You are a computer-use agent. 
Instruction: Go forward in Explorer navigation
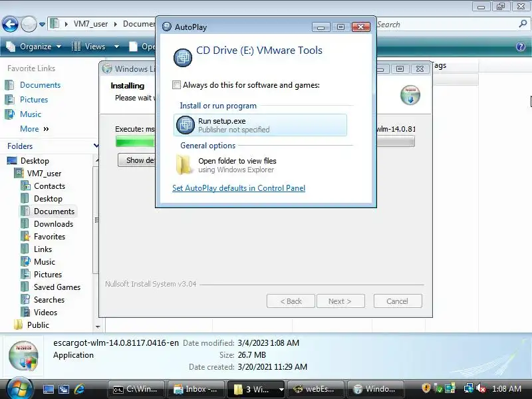(x=29, y=24)
